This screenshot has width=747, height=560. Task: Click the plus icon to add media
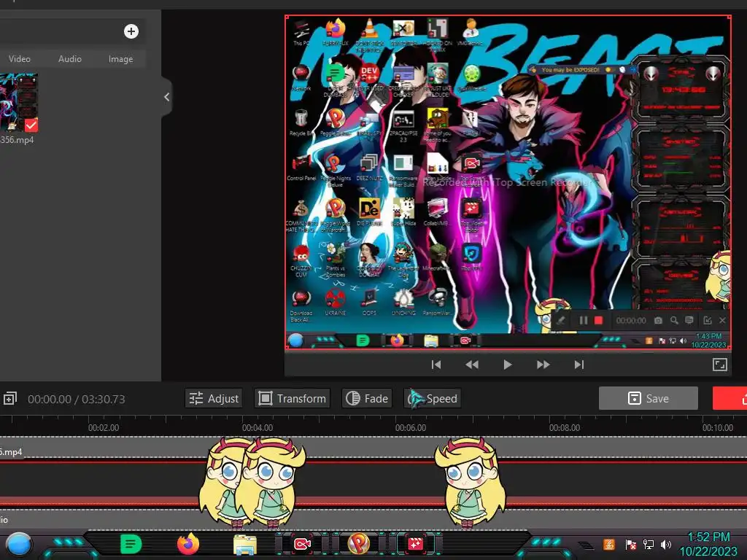(x=131, y=31)
